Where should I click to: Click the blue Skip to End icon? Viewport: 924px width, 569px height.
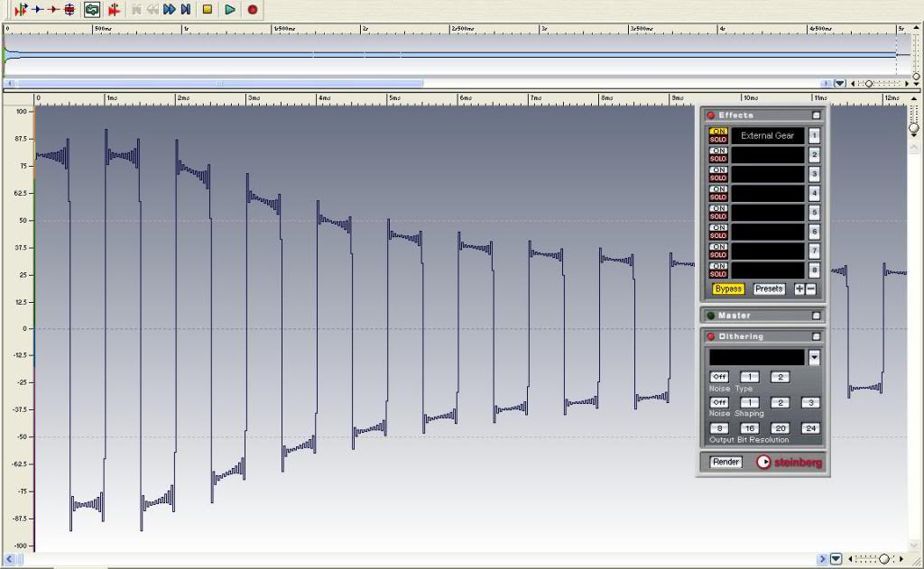point(185,9)
